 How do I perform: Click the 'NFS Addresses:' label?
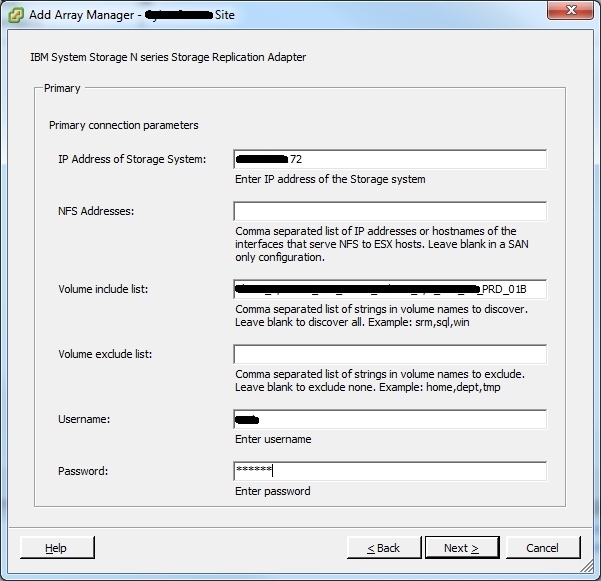[96, 211]
